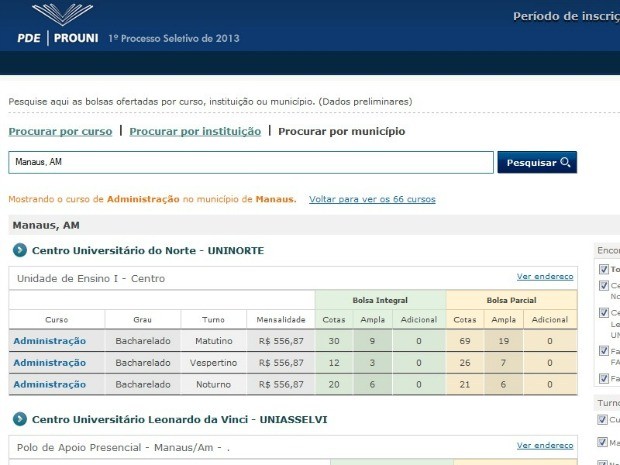Toggle the third institution filter checkbox
Viewport: 620px width, 465px height.
pyautogui.click(x=603, y=312)
